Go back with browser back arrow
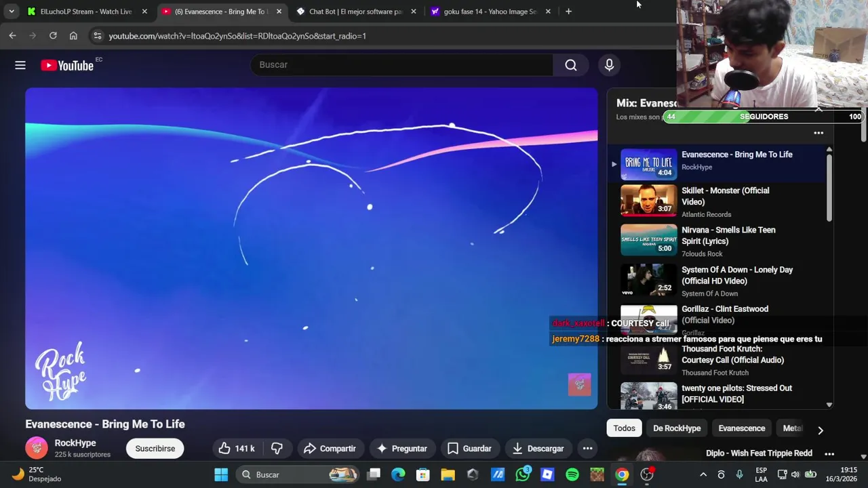Screen dimensions: 868x488 point(12,35)
